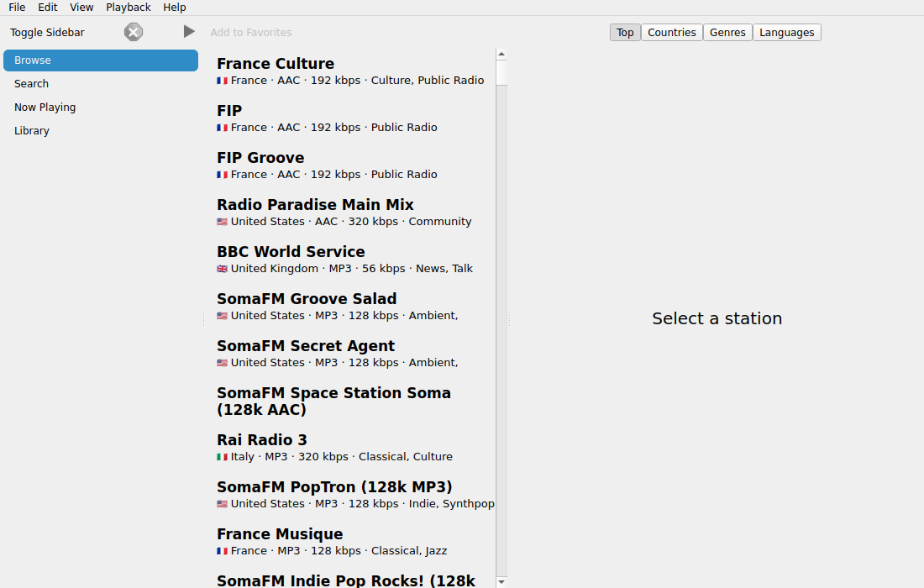
Task: Select Browse in the sidebar
Action: 101,60
